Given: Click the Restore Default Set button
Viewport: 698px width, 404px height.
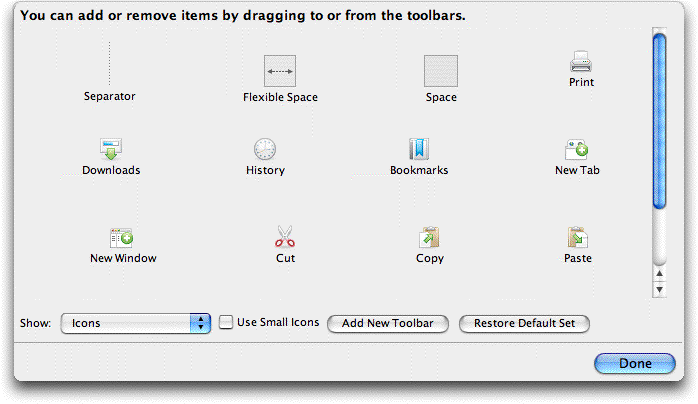Looking at the screenshot, I should (525, 323).
